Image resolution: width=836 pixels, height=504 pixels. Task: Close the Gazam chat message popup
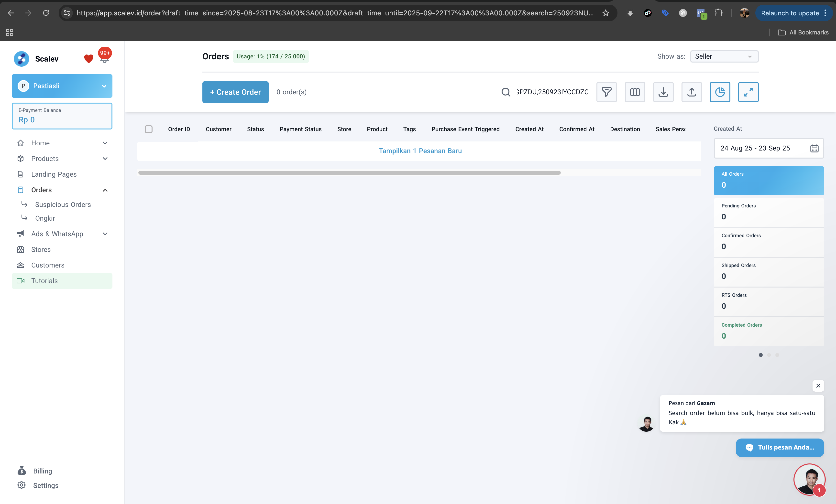tap(818, 386)
